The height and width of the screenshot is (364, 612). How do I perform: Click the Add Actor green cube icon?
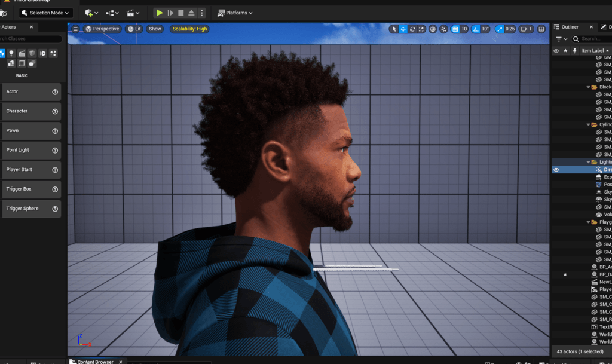pos(87,13)
